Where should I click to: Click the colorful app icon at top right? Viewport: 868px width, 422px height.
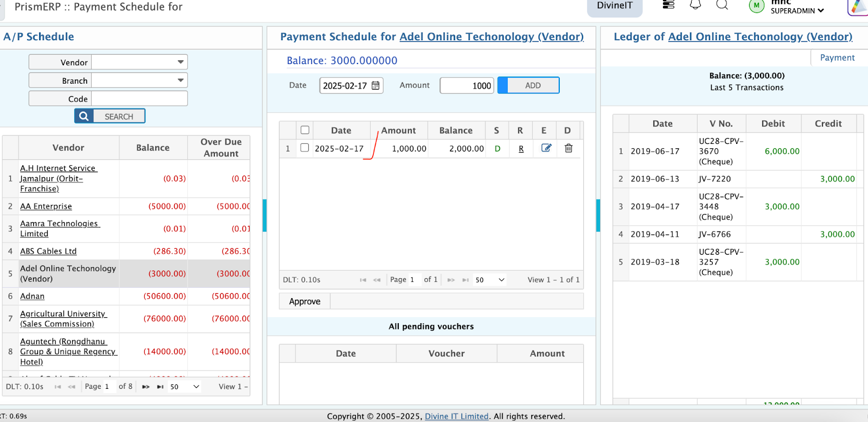tap(858, 7)
